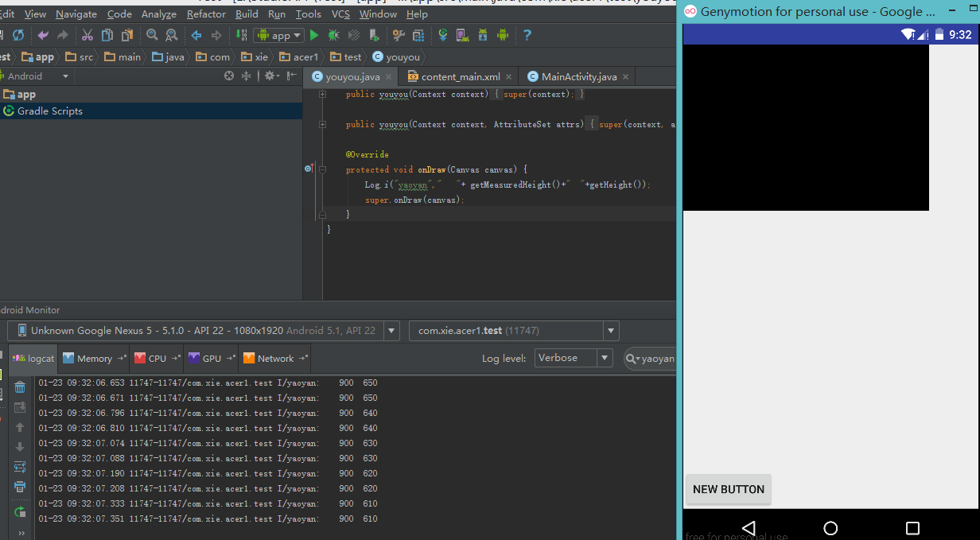Toggle soft wraps in logcat sidebar
This screenshot has width=980, height=540.
(20, 467)
